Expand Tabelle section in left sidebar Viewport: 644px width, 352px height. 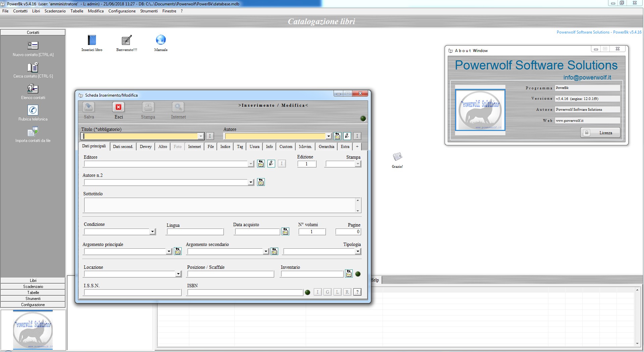(x=33, y=293)
